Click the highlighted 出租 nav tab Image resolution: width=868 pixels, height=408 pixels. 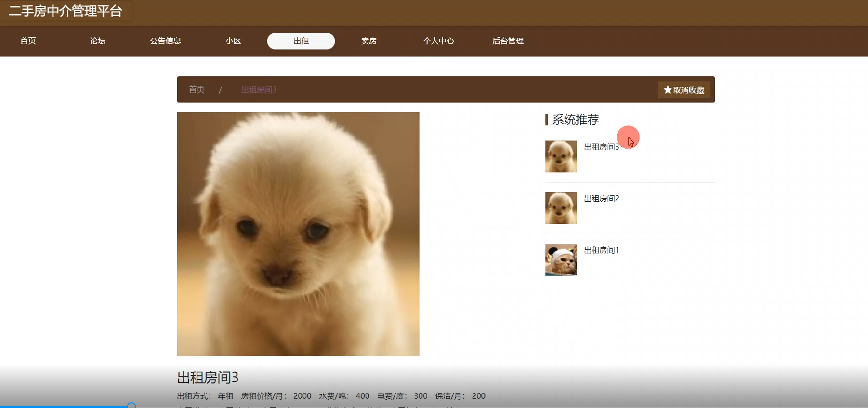301,41
